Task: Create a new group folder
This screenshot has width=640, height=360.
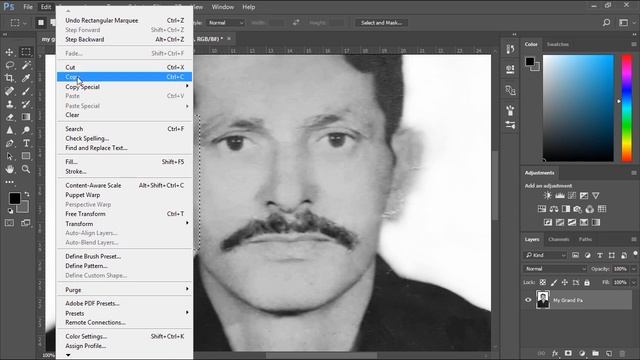Action: tap(596, 353)
